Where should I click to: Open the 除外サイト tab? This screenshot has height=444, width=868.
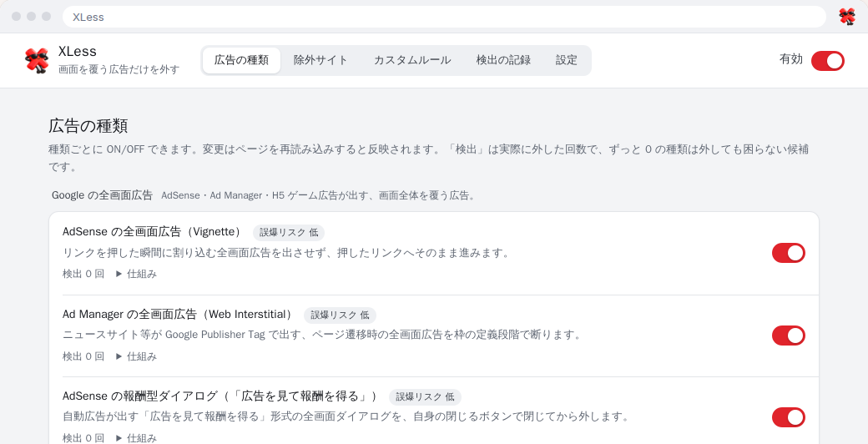320,60
